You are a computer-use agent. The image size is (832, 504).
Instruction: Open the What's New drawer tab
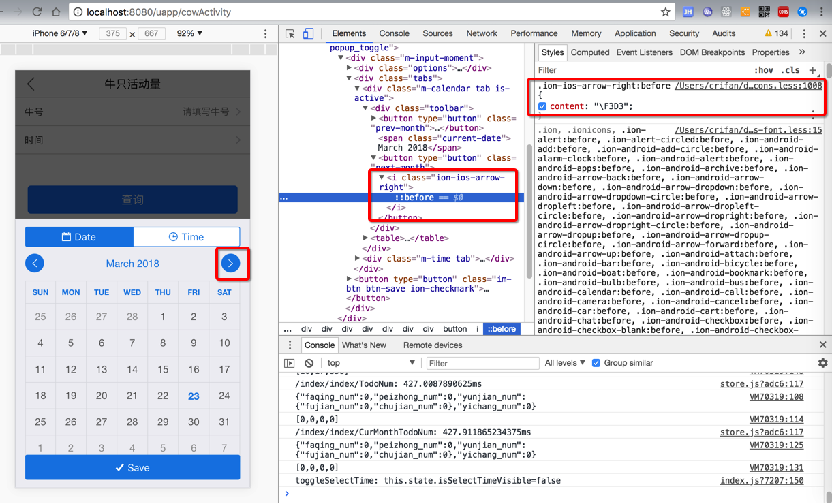click(364, 345)
